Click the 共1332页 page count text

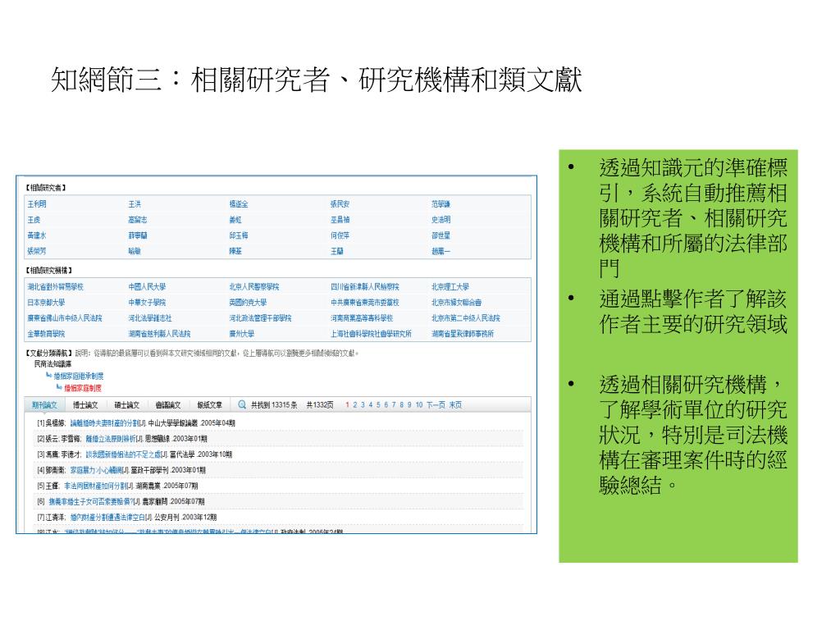(x=320, y=405)
